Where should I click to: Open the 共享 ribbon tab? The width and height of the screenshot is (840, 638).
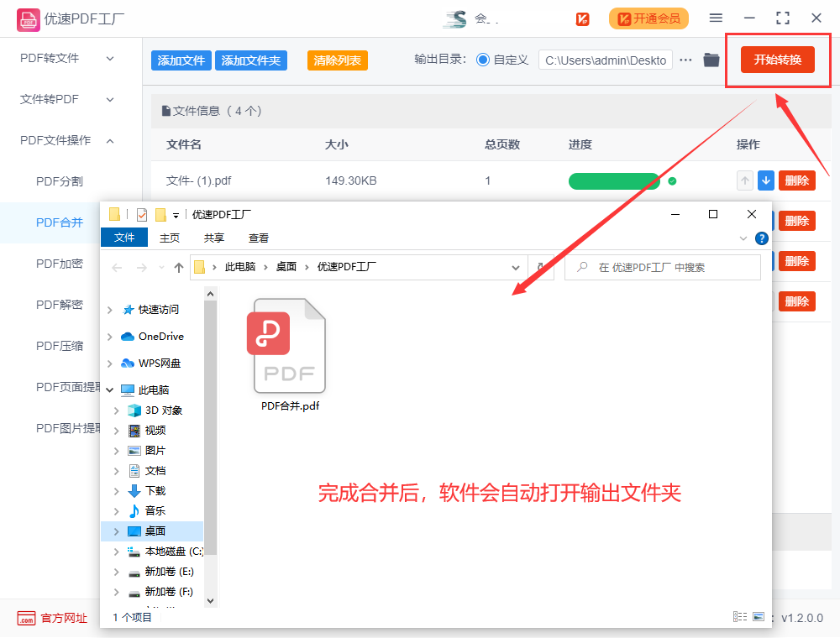tap(213, 238)
